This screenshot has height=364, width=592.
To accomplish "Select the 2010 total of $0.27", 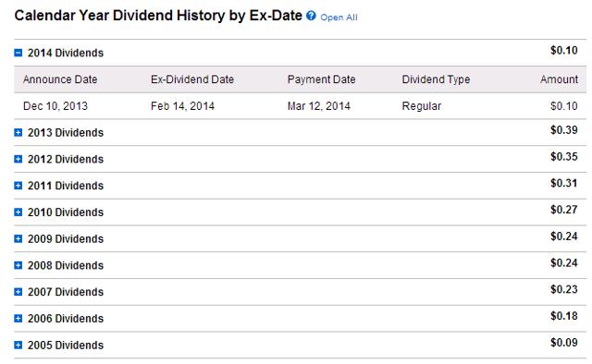I will (563, 210).
